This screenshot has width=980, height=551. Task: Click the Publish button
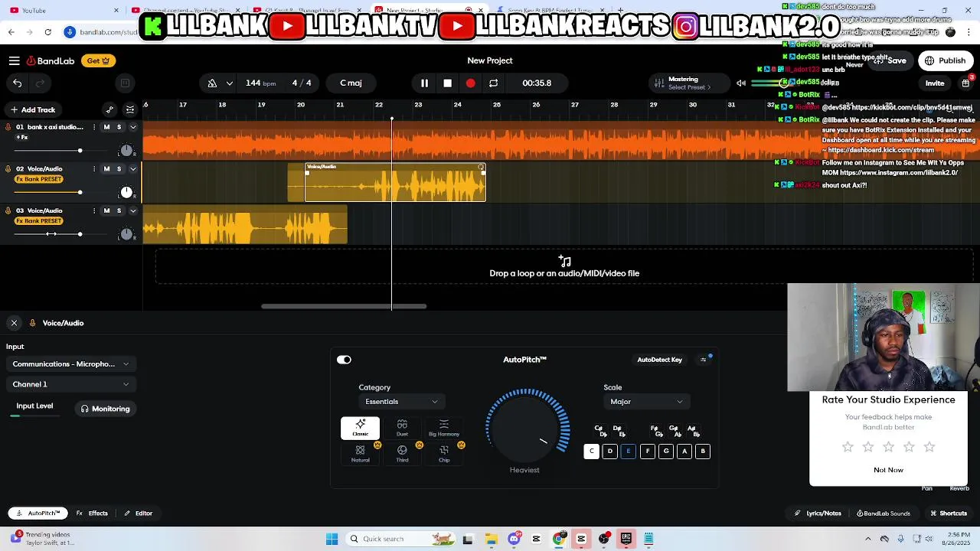[x=946, y=60]
